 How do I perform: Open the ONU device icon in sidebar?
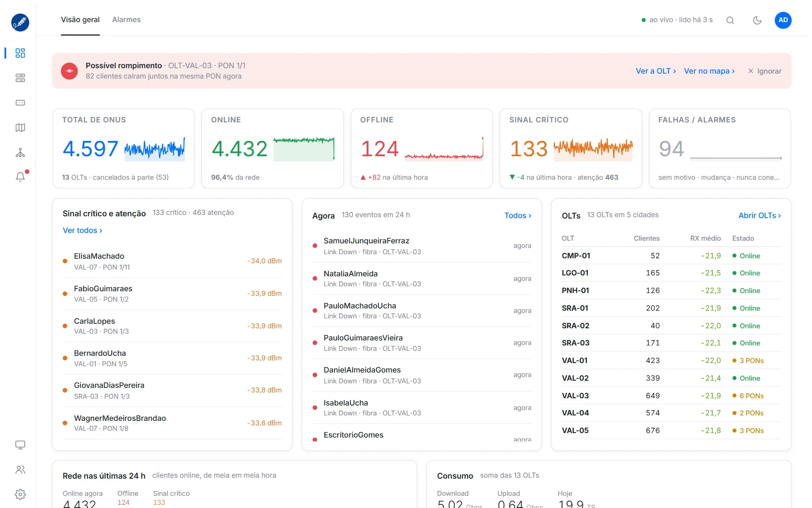click(20, 103)
